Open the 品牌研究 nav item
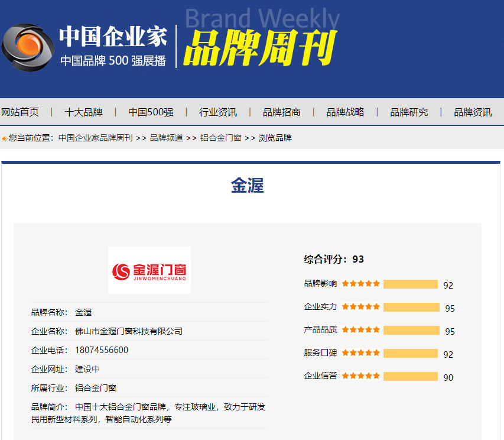The image size is (504, 440). (x=409, y=112)
